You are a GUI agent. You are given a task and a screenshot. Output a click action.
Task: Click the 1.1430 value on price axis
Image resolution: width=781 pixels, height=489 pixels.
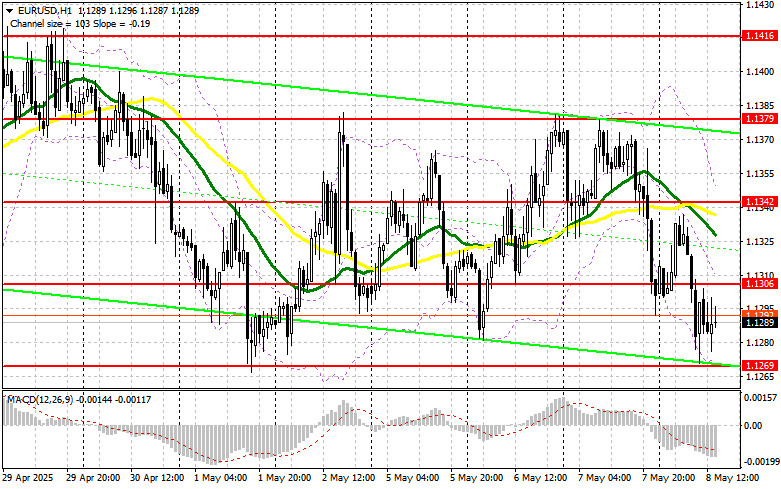click(x=760, y=4)
